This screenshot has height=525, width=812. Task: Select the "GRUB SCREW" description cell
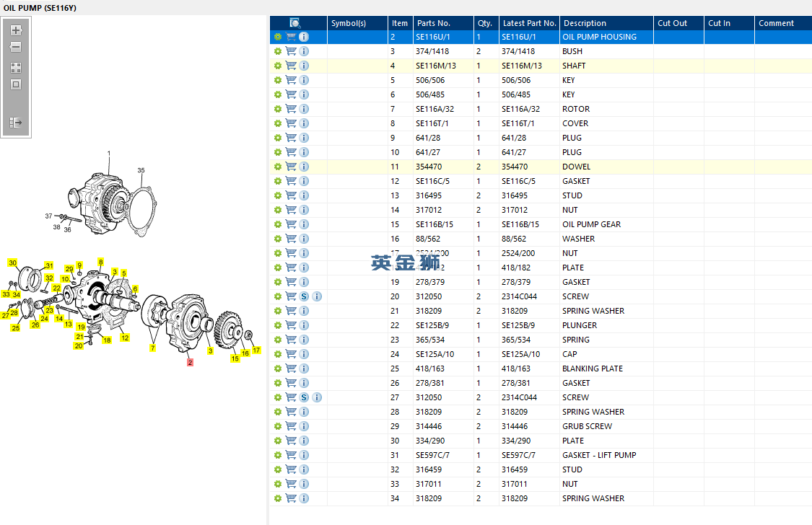click(x=606, y=426)
